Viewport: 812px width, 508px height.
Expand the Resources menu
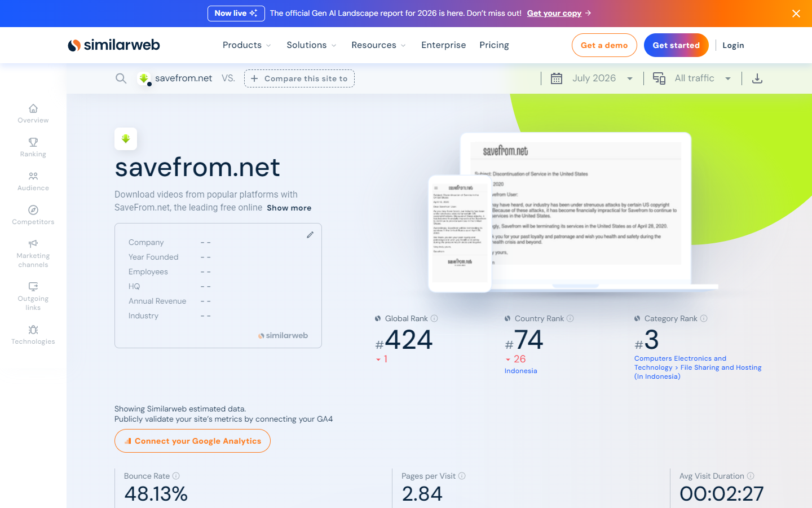tap(378, 45)
